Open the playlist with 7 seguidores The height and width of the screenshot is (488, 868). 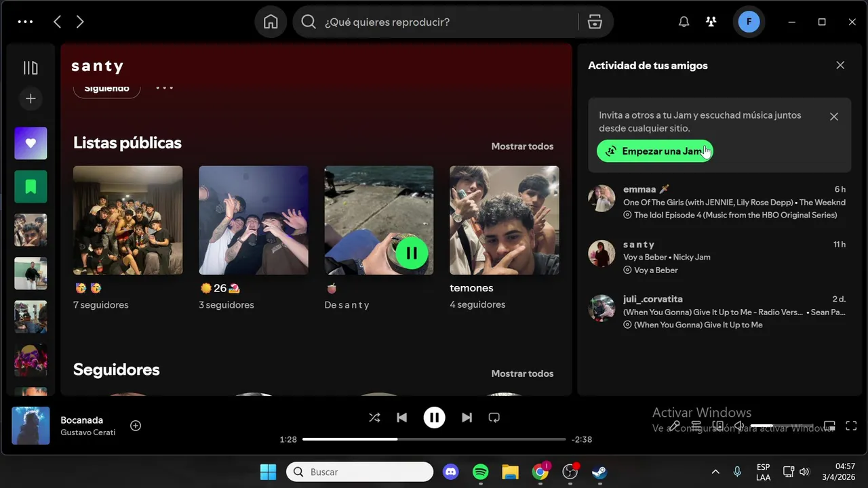pos(127,220)
